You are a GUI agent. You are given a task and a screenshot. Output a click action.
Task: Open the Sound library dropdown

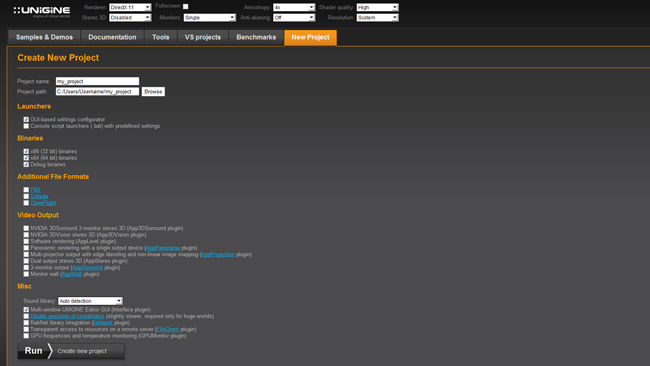(90, 301)
